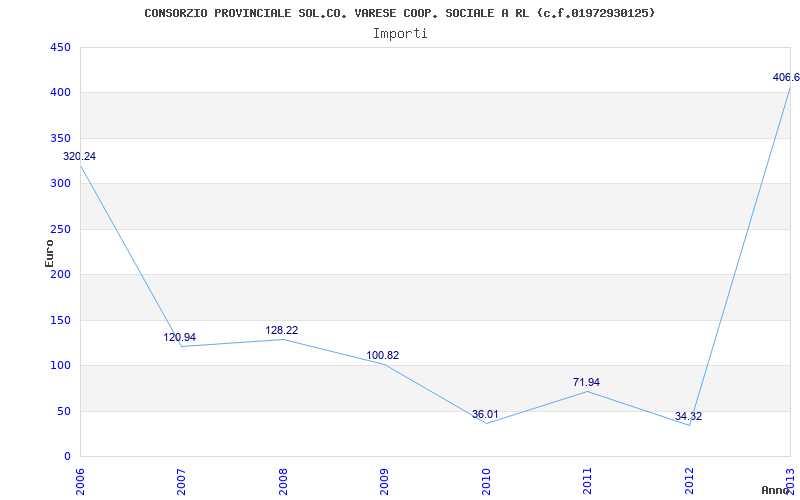
Task: Select the 406.6 peak value label
Action: point(786,78)
